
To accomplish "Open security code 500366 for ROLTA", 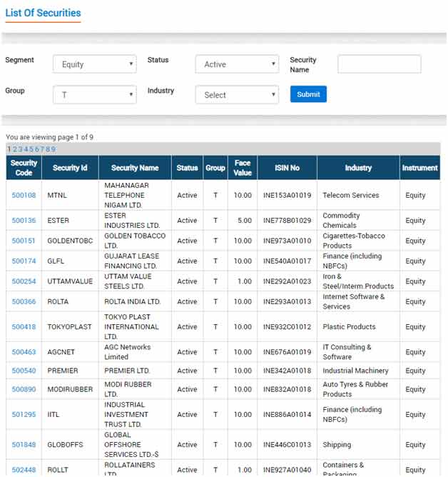I will 24,301.
